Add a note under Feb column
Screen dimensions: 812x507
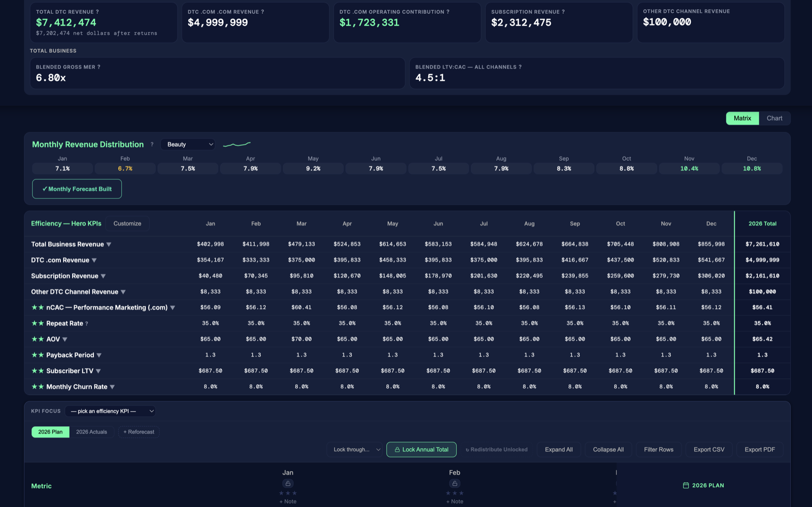tap(455, 501)
